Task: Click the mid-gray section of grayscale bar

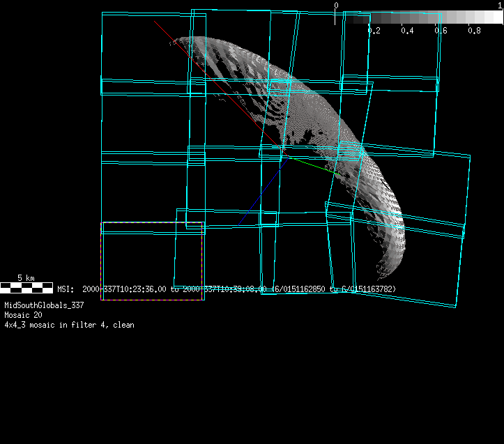Action: click(418, 17)
